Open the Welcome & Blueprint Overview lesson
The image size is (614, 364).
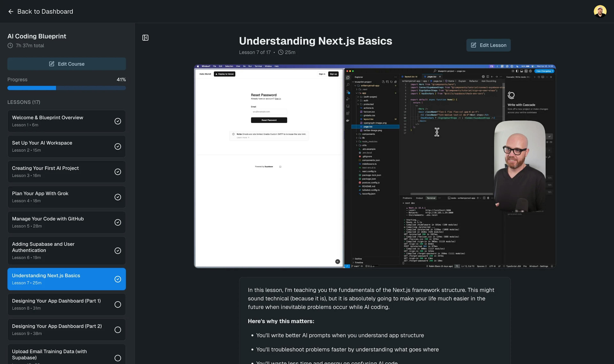pyautogui.click(x=67, y=121)
